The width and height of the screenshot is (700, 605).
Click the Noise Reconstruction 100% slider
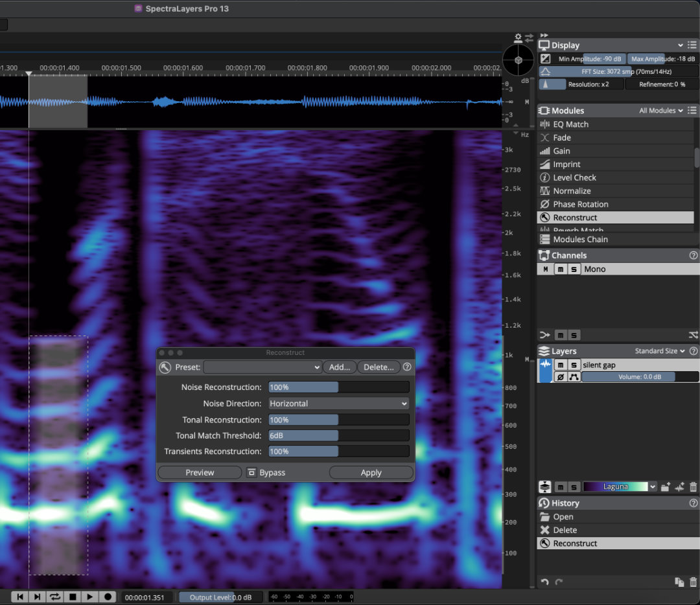[339, 387]
